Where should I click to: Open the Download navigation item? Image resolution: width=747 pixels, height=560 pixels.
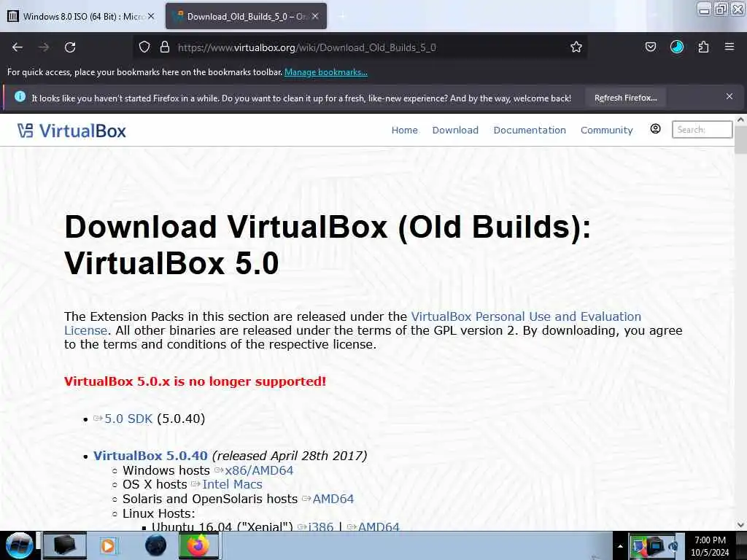[x=455, y=130]
